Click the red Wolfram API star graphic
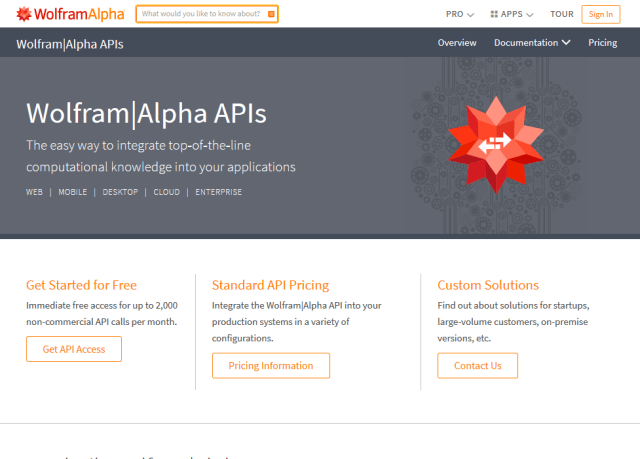This screenshot has height=459, width=640. click(496, 144)
